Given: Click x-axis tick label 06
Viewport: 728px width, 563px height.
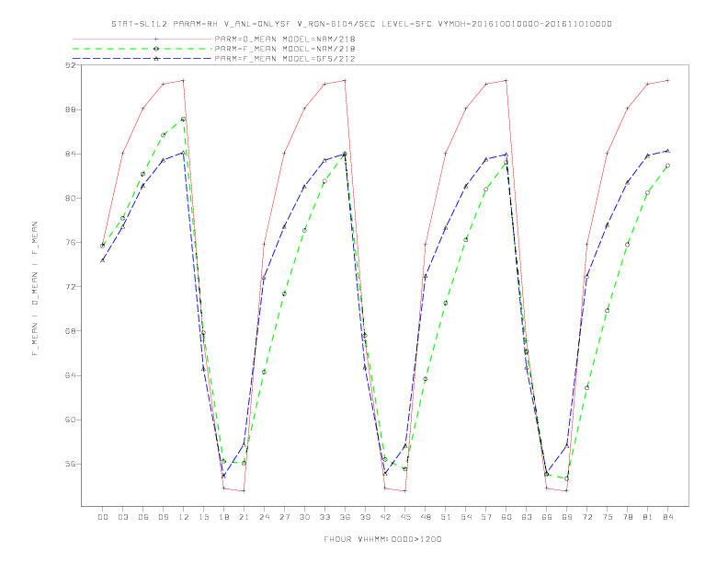Looking at the screenshot, I should click(143, 517).
